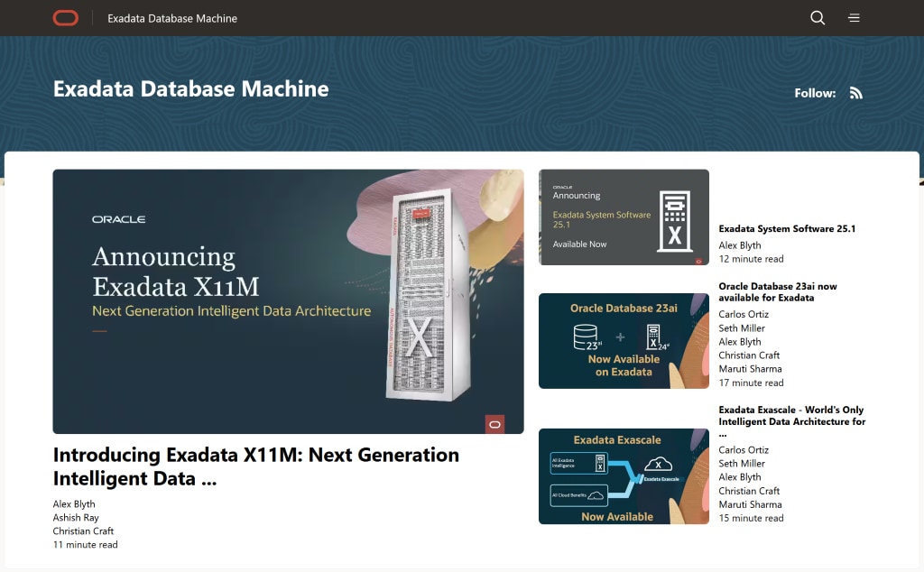Open 'Oracle Database 23ai now available' post

point(777,291)
